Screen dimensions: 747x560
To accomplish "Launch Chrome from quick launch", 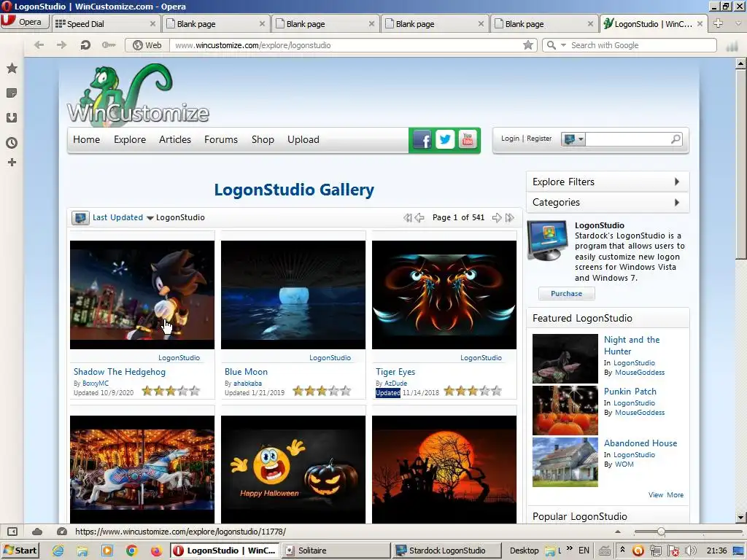I will tap(131, 551).
